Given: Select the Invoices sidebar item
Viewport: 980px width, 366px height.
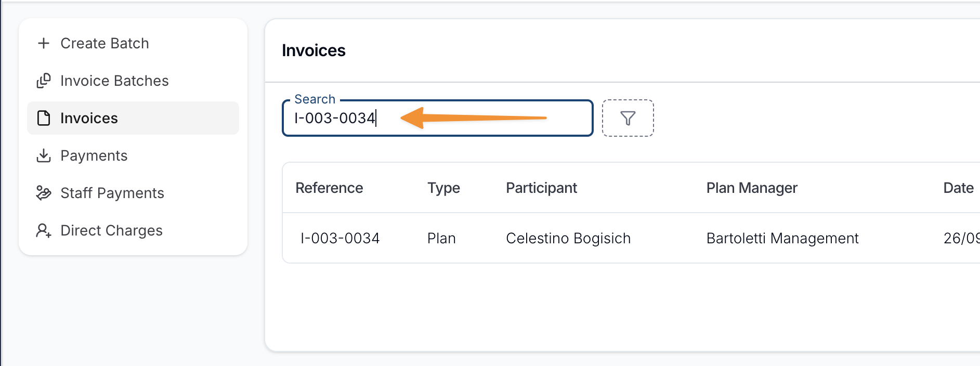Looking at the screenshot, I should tap(89, 118).
